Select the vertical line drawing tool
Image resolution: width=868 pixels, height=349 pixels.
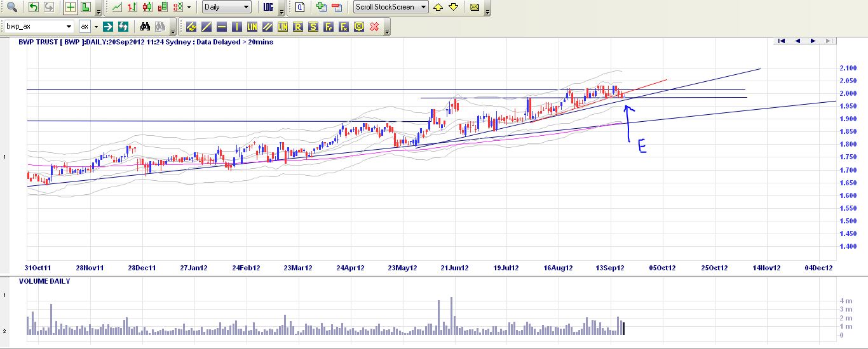(237, 27)
